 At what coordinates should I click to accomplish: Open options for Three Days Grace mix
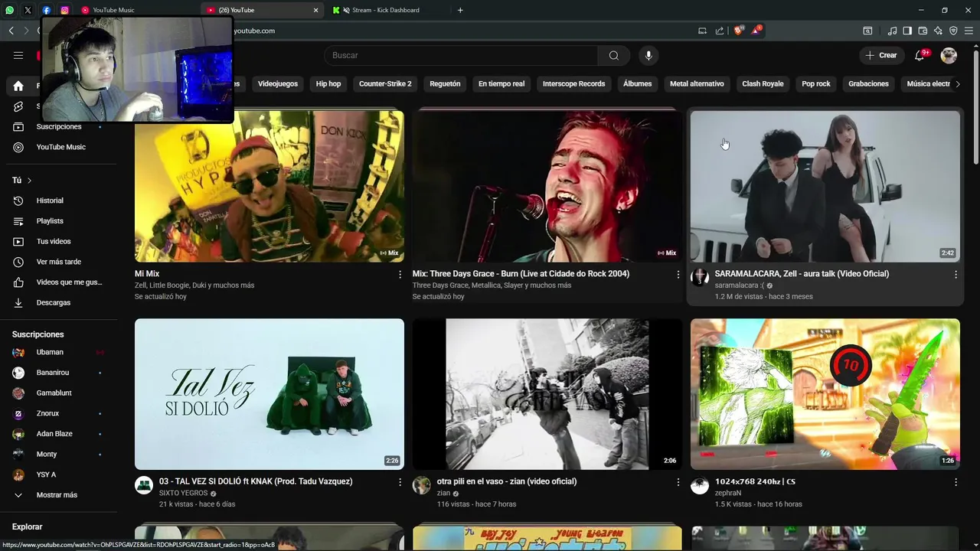tap(678, 274)
